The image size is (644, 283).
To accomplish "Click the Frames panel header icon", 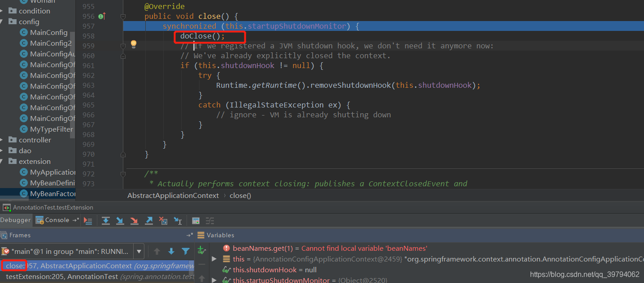I will [4, 235].
